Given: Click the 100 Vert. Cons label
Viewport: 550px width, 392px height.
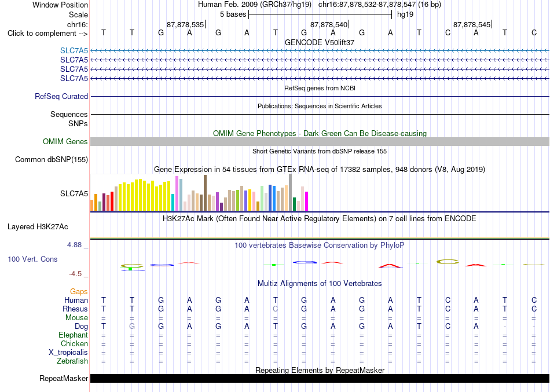Looking at the screenshot, I should [x=32, y=259].
